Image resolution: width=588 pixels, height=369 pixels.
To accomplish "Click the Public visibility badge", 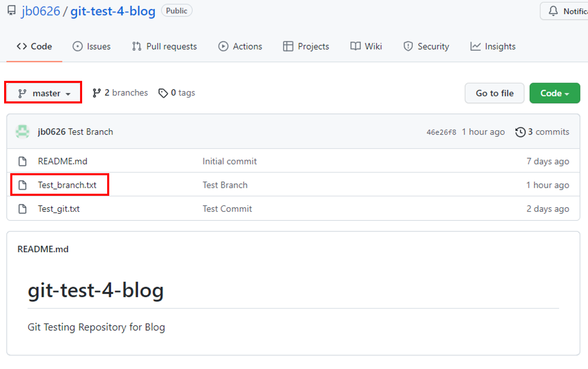I will coord(177,11).
